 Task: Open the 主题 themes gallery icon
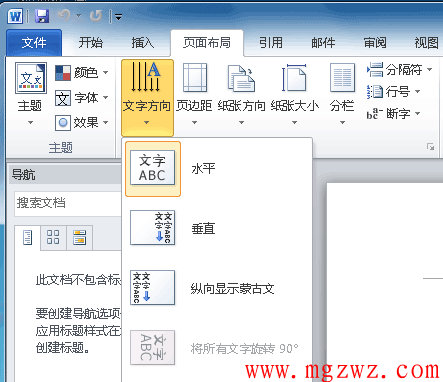pos(31,78)
